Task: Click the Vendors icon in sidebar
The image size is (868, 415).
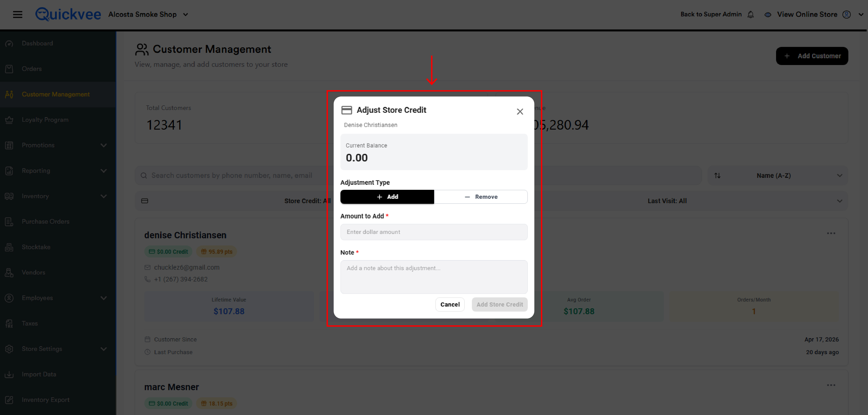Action: pyautogui.click(x=9, y=273)
